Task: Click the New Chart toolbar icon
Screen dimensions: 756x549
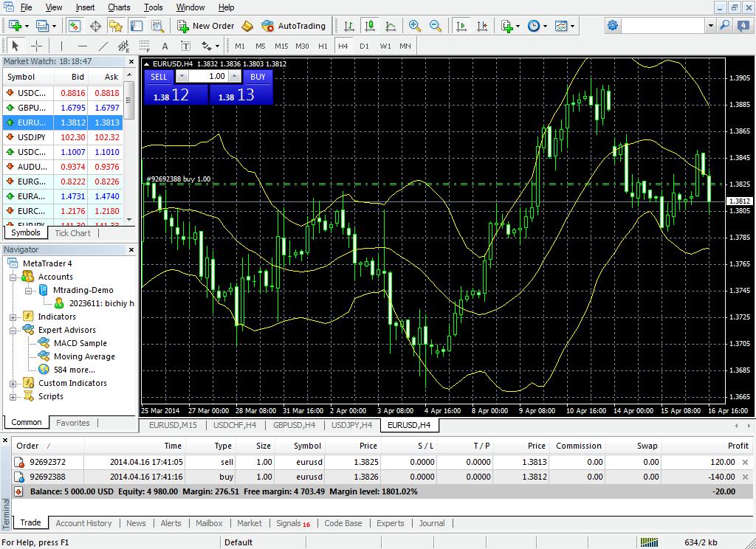Action: 15,26
